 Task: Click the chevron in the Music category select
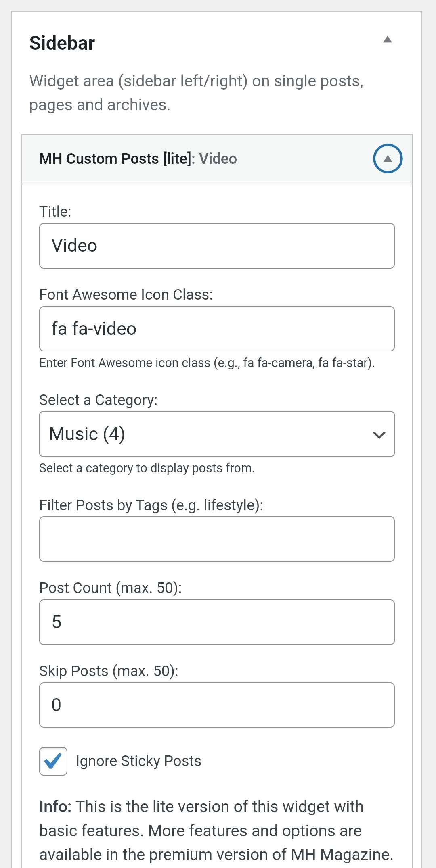379,435
